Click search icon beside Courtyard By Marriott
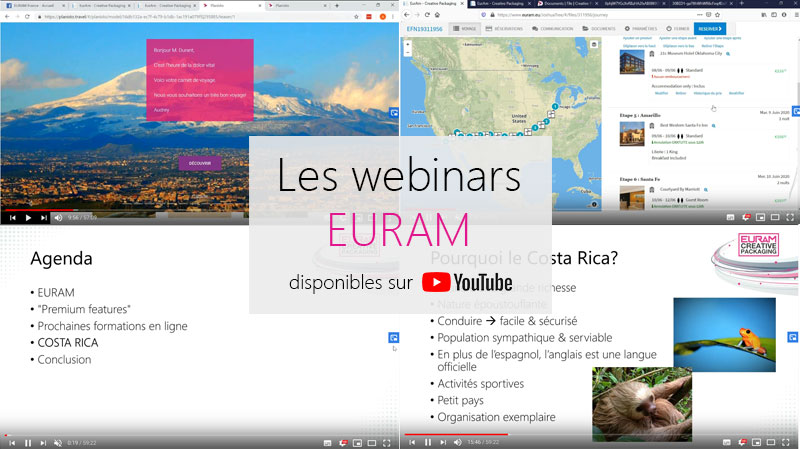800x449 pixels. [x=706, y=190]
